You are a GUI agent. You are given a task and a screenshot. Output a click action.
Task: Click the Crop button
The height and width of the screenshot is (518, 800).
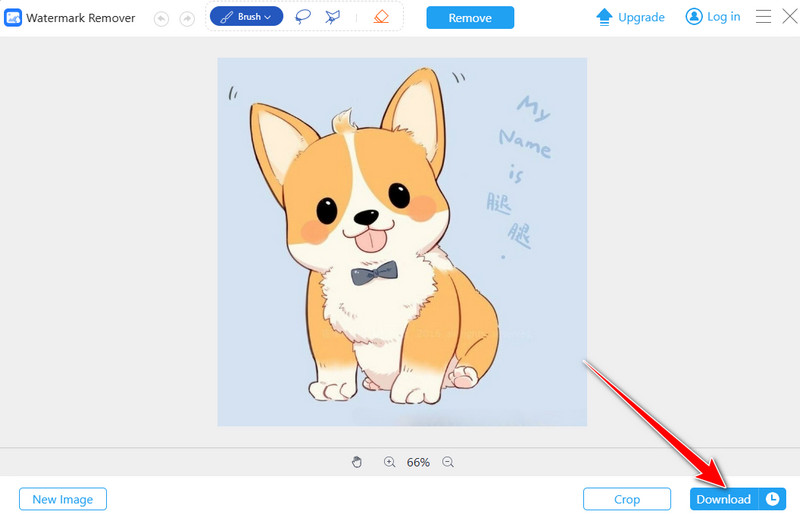click(627, 499)
